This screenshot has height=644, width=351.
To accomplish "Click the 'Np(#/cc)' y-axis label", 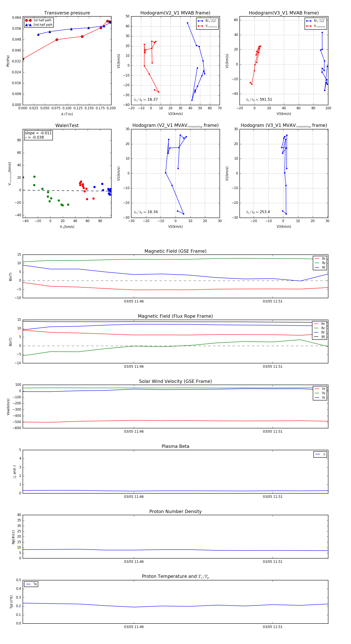I will pos(13,537).
